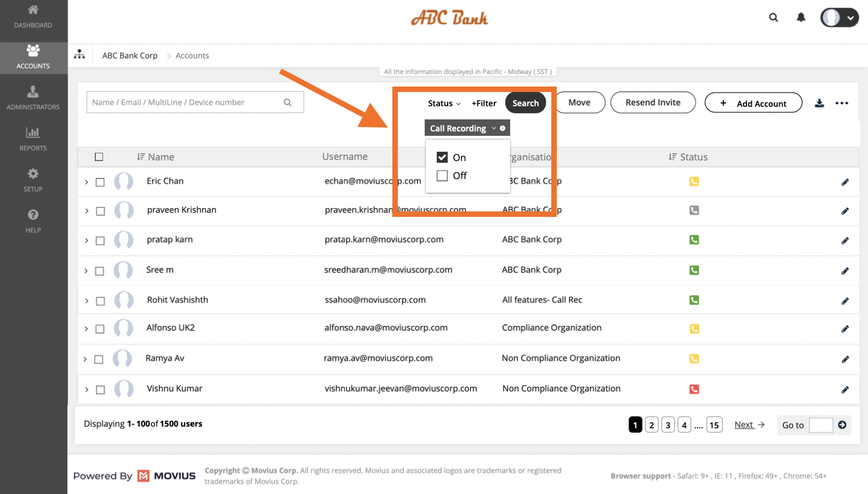The width and height of the screenshot is (868, 494).
Task: Expand the Eric Chan row
Action: (x=87, y=182)
